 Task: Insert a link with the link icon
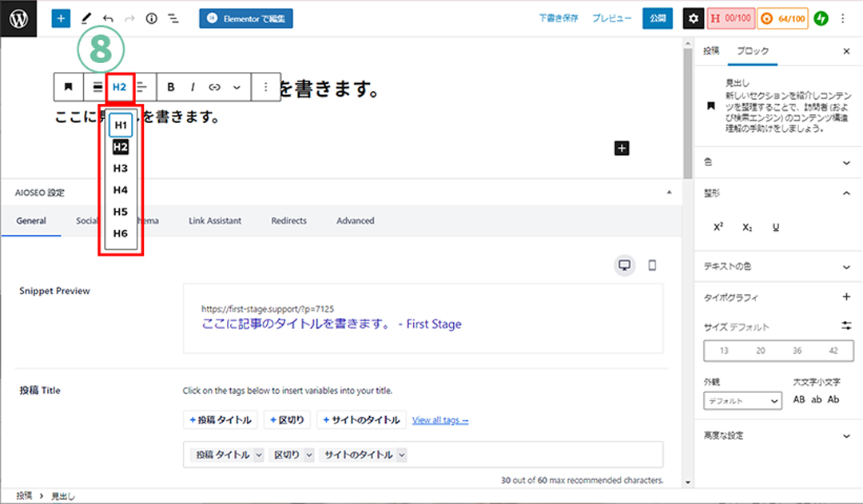pyautogui.click(x=214, y=87)
